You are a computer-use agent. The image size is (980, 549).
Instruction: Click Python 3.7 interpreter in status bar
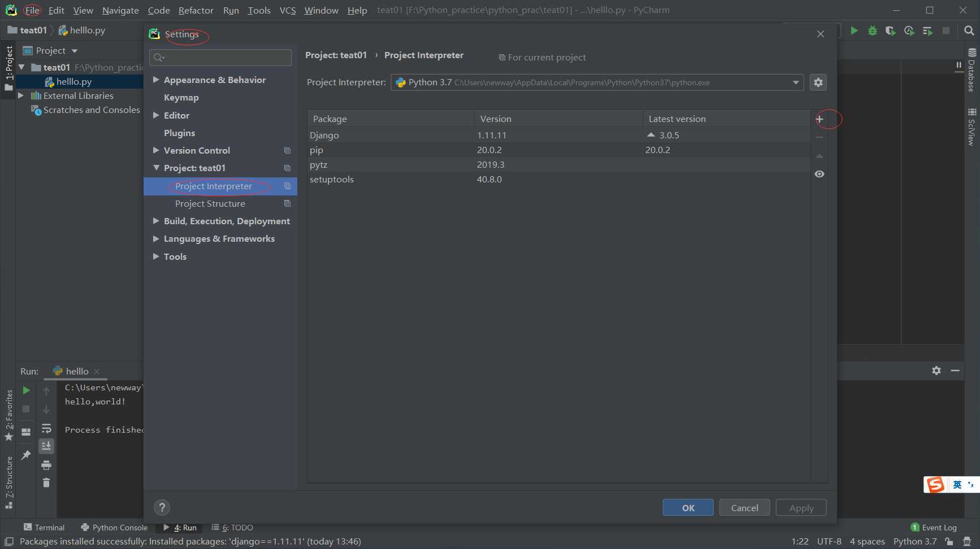click(x=915, y=542)
